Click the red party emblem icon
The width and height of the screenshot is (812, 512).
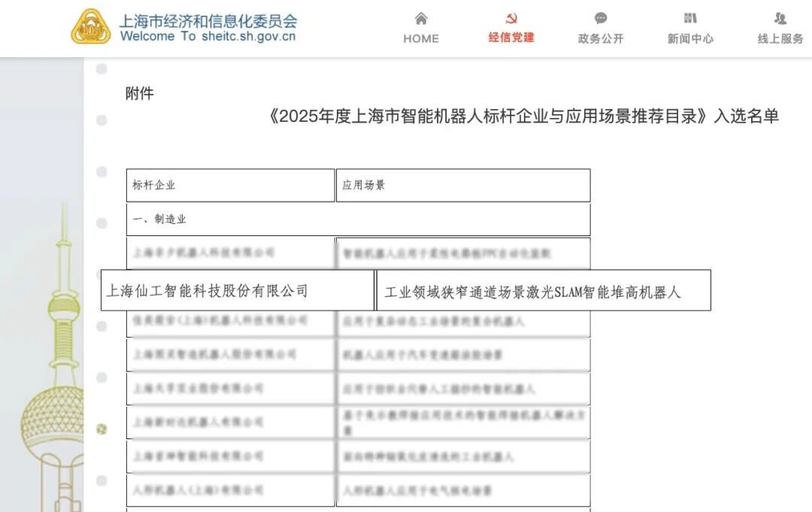coord(511,19)
